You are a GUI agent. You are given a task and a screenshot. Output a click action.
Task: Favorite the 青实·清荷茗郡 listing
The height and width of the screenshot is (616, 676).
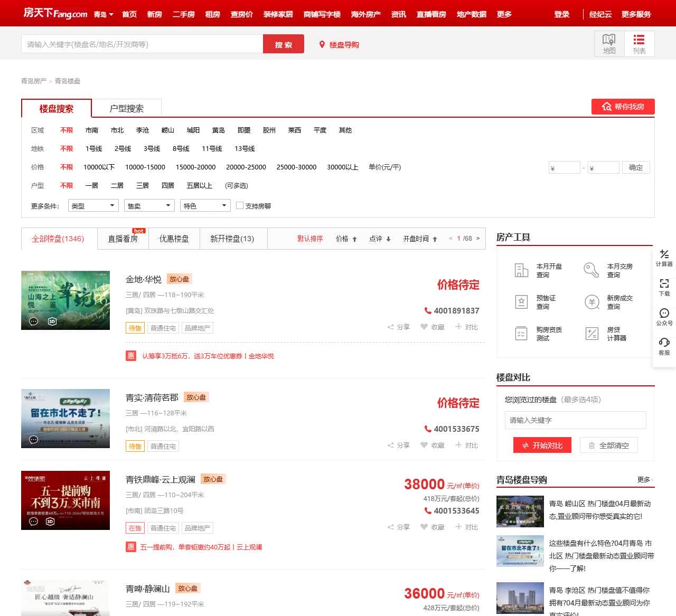click(x=433, y=446)
